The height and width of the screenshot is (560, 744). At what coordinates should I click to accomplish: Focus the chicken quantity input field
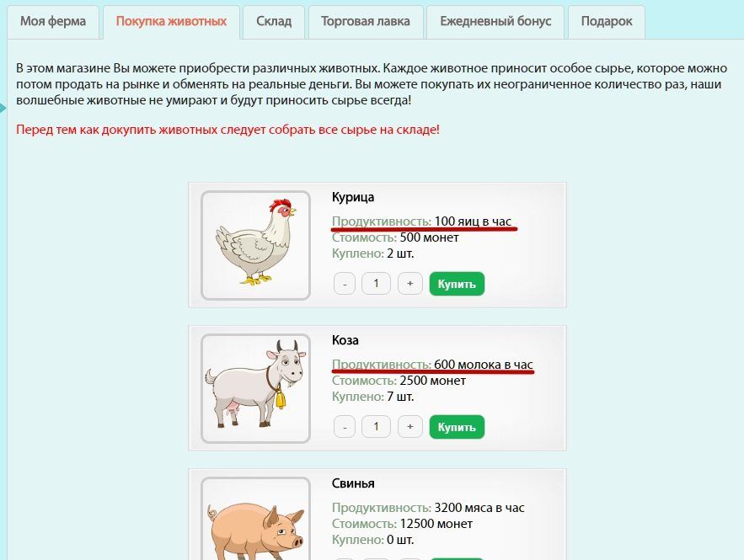(377, 284)
